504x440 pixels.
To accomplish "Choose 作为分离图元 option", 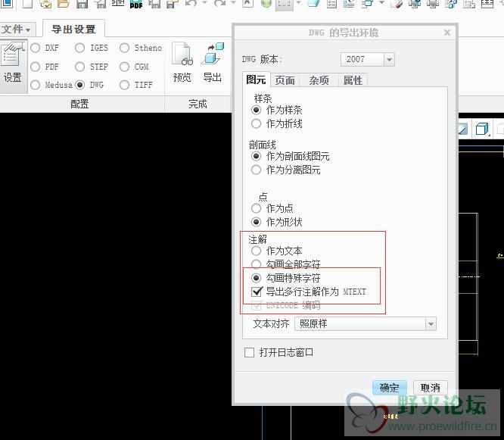I will (257, 170).
